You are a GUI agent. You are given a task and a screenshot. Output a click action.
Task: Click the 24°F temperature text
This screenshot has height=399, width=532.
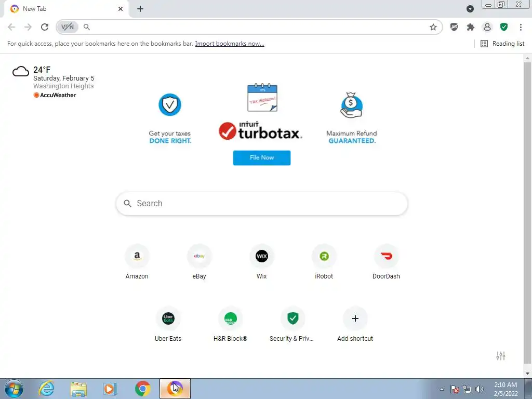42,70
